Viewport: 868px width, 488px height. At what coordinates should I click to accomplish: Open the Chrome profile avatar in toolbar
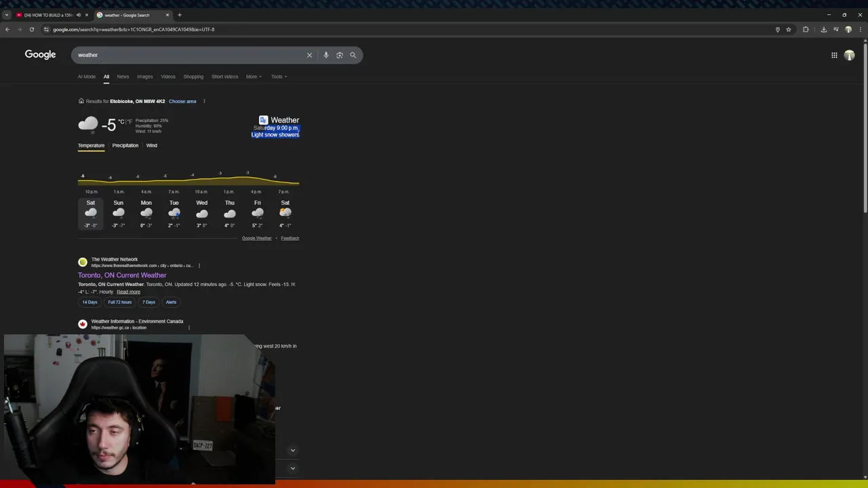pos(848,29)
